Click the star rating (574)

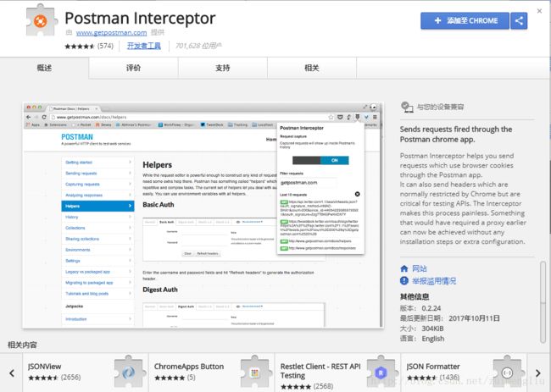(89, 46)
